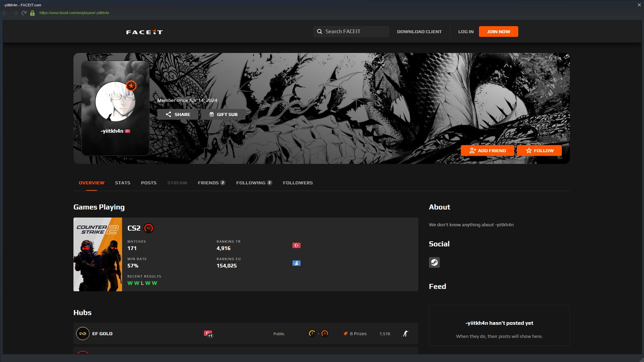Open the Overview tab

pos(92,183)
